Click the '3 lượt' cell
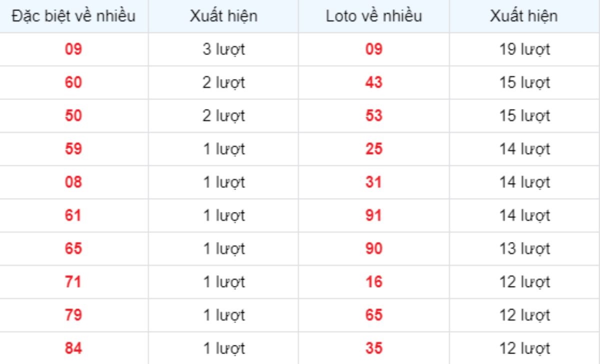This screenshot has width=600, height=364. click(224, 49)
